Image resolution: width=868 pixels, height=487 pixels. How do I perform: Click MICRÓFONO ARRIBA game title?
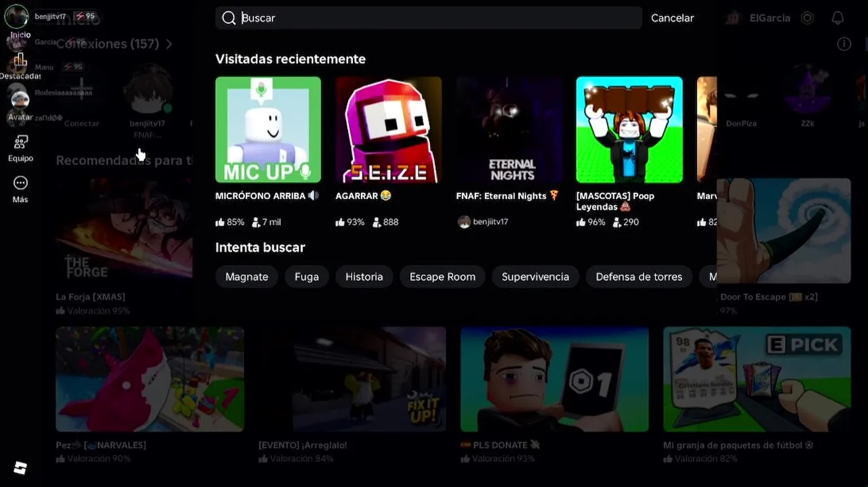(267, 195)
